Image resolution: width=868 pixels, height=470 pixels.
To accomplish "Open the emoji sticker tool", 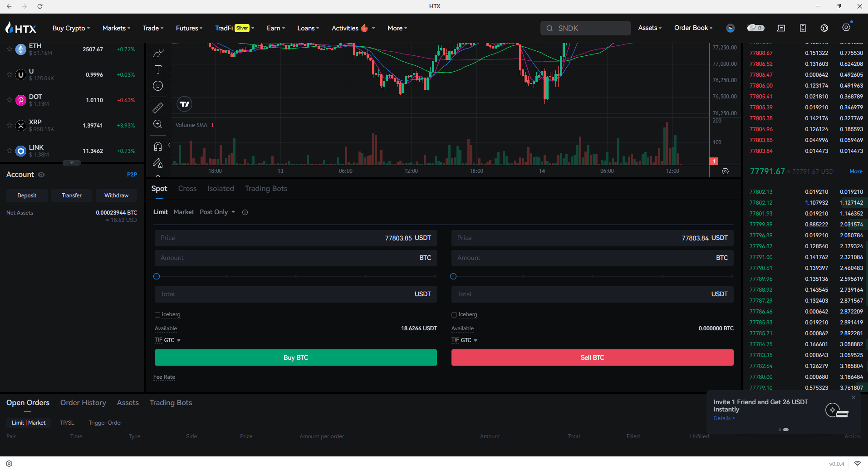I will pyautogui.click(x=158, y=86).
